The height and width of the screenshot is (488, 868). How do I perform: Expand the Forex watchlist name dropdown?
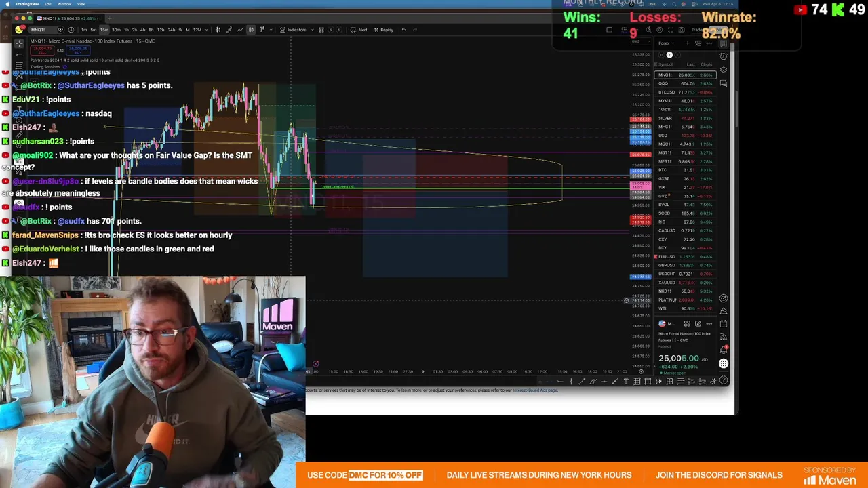666,43
